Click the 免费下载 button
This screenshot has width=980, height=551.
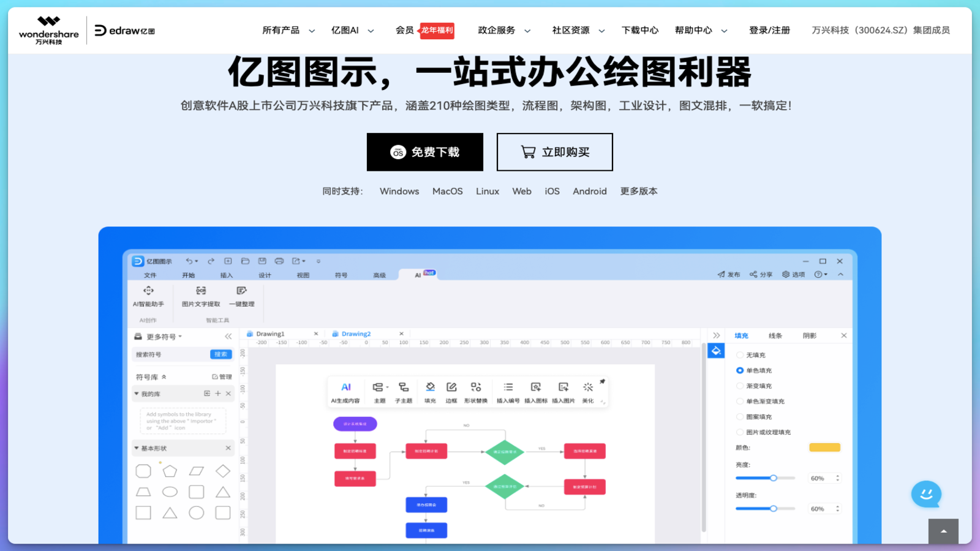424,152
